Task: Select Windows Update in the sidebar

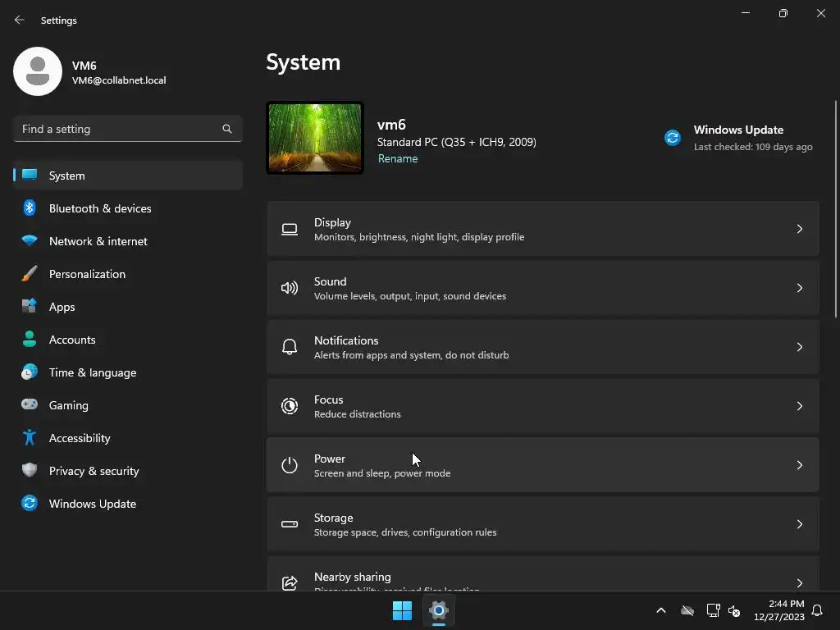Action: click(x=127, y=504)
